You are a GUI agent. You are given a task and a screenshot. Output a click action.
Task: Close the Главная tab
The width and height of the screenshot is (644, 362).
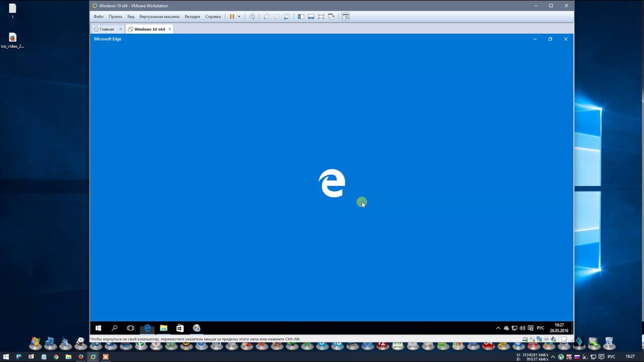pos(121,29)
